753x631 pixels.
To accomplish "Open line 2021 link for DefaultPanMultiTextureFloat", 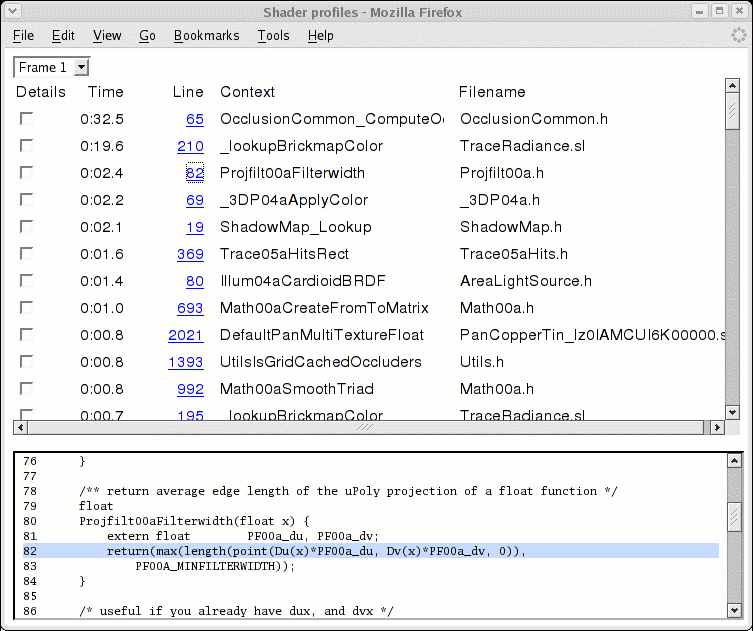I will [x=186, y=335].
